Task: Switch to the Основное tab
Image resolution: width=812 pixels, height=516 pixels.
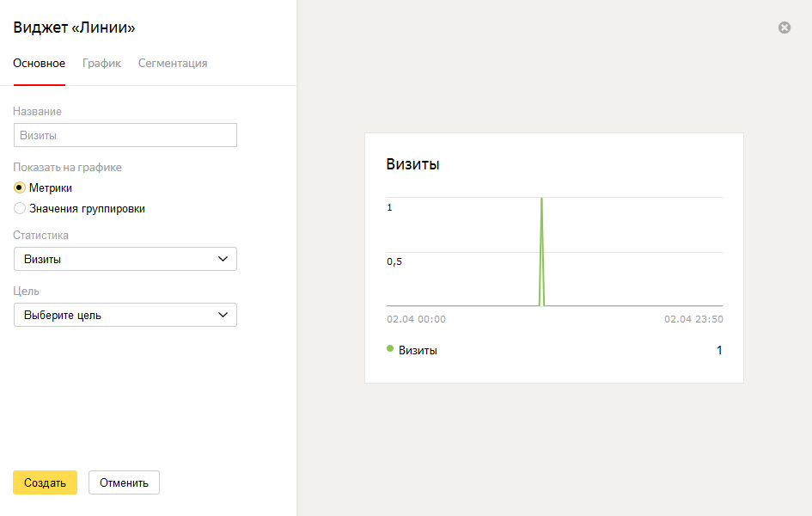Action: pyautogui.click(x=40, y=63)
